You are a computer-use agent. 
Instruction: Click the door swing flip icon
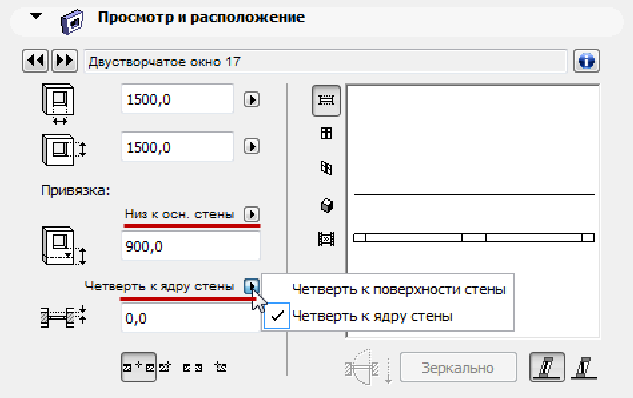(x=368, y=367)
